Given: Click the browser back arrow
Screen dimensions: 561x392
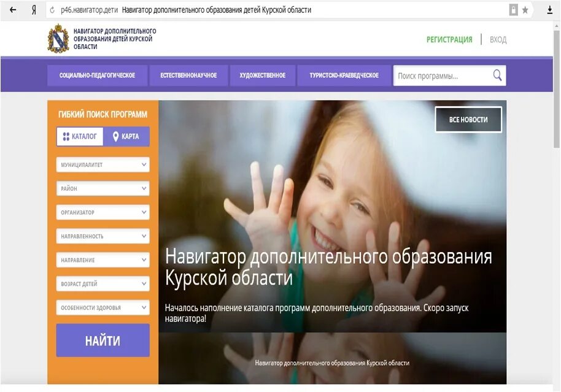Looking at the screenshot, I should click(x=13, y=10).
